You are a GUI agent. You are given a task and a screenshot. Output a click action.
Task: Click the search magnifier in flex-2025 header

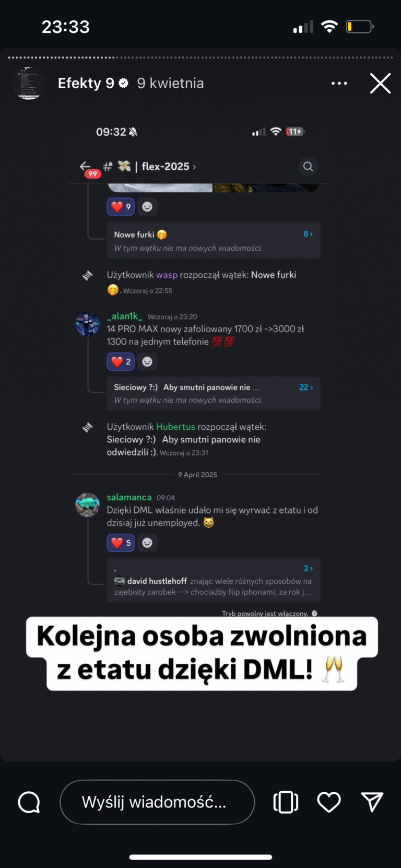click(308, 167)
